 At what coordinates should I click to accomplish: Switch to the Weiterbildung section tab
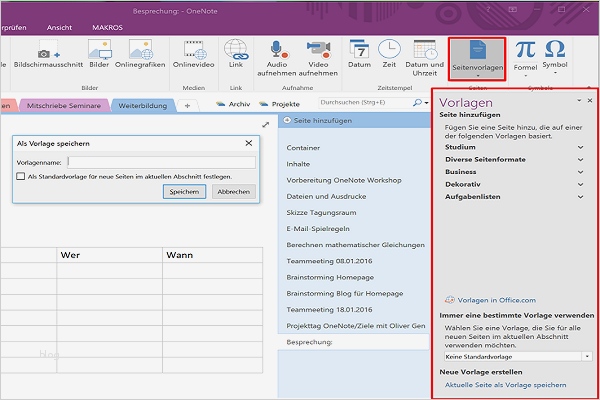142,105
